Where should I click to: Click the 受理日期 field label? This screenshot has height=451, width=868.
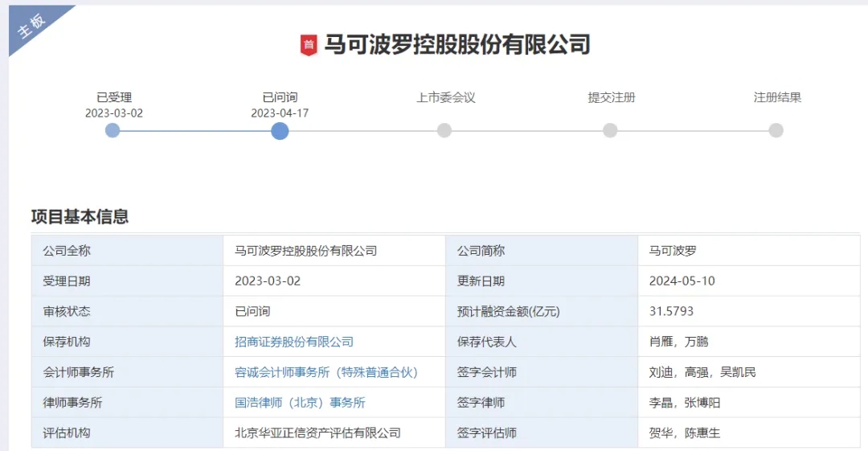pyautogui.click(x=67, y=281)
